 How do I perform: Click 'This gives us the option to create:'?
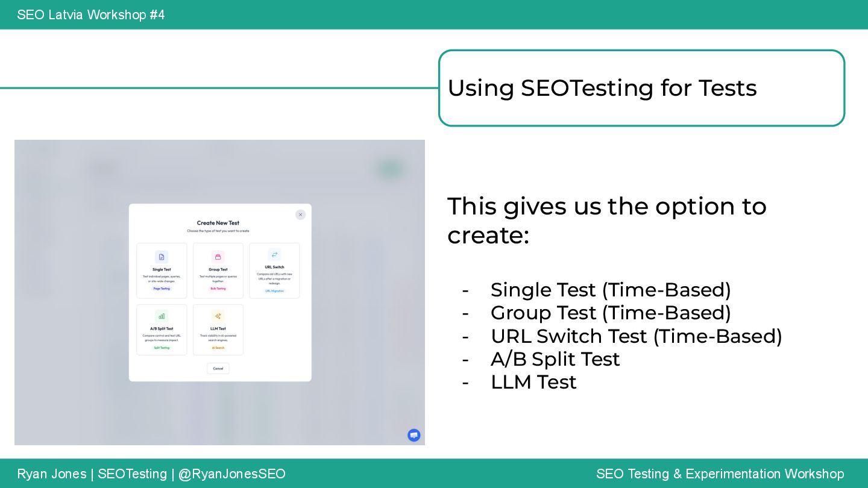(x=607, y=221)
